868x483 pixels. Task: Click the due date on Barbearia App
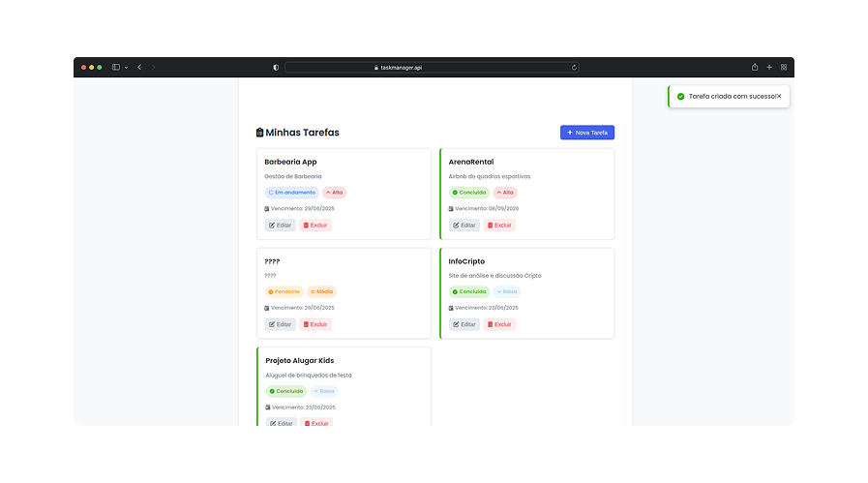[299, 209]
